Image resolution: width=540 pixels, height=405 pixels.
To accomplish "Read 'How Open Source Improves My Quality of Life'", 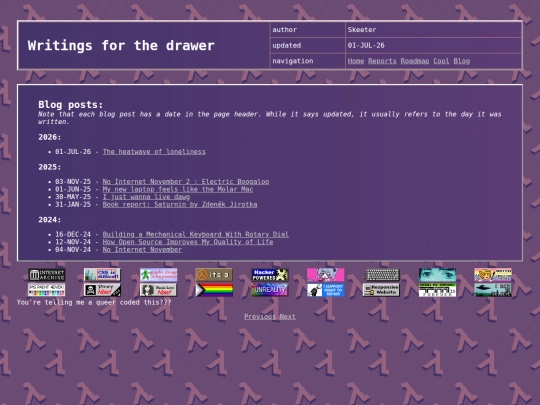I will click(x=188, y=242).
